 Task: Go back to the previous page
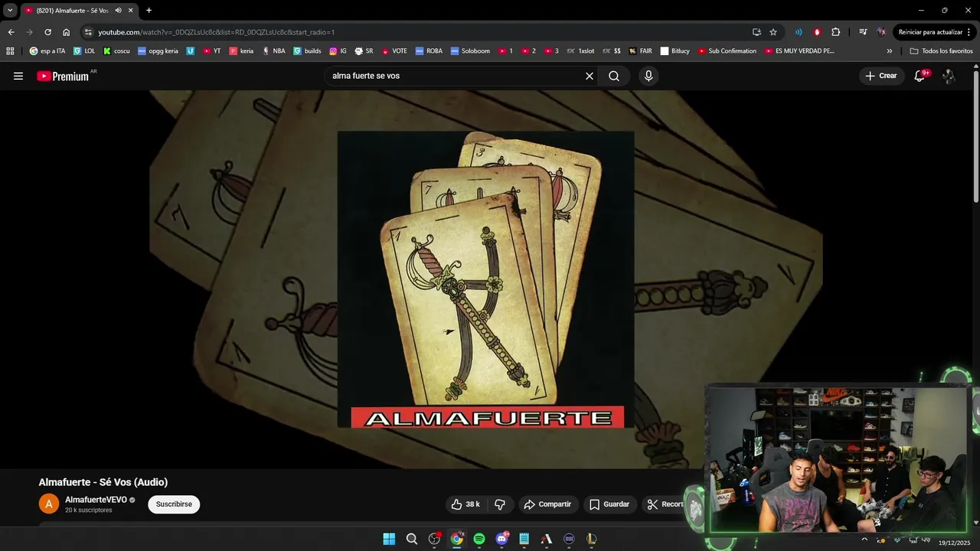pos(11,32)
